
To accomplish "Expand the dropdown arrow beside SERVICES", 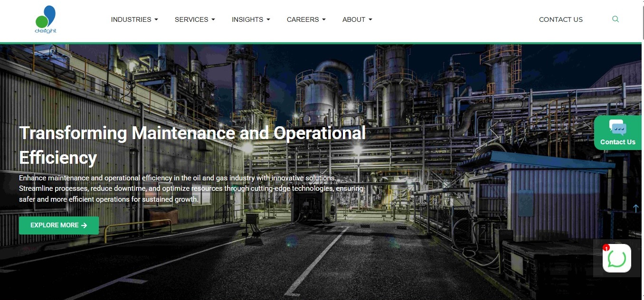I will pyautogui.click(x=213, y=20).
